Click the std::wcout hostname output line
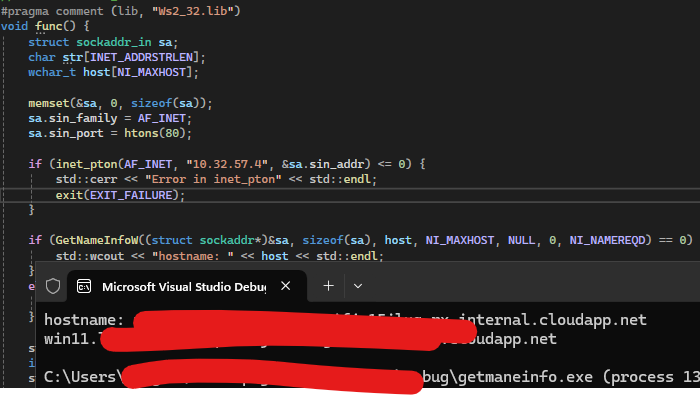 (x=219, y=256)
